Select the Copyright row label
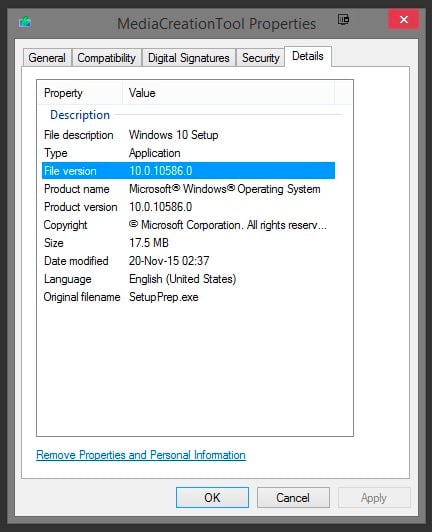This screenshot has height=532, width=432. tap(65, 225)
